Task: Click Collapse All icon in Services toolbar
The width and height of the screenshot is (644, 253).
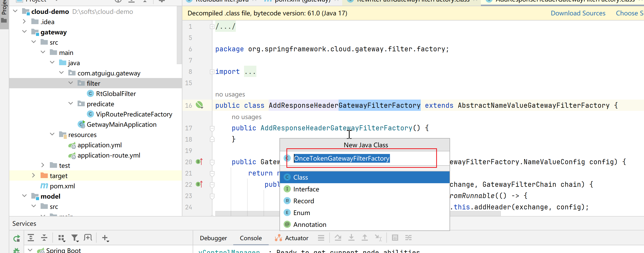Action: click(44, 238)
